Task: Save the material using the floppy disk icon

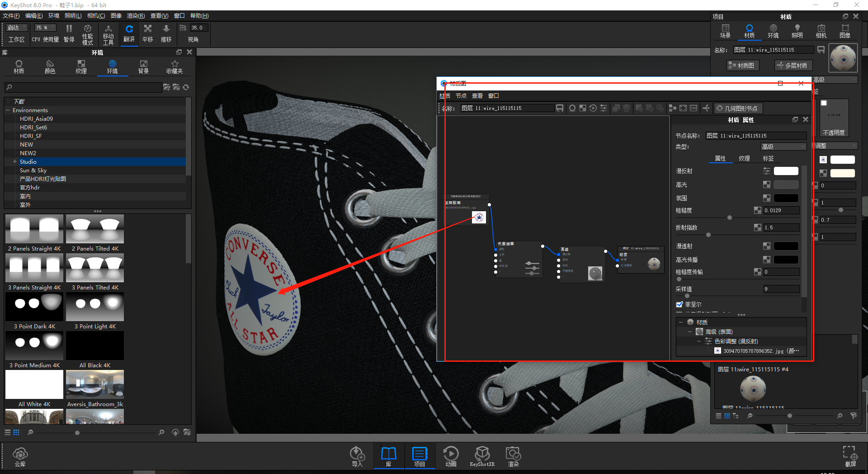Action: (x=560, y=108)
